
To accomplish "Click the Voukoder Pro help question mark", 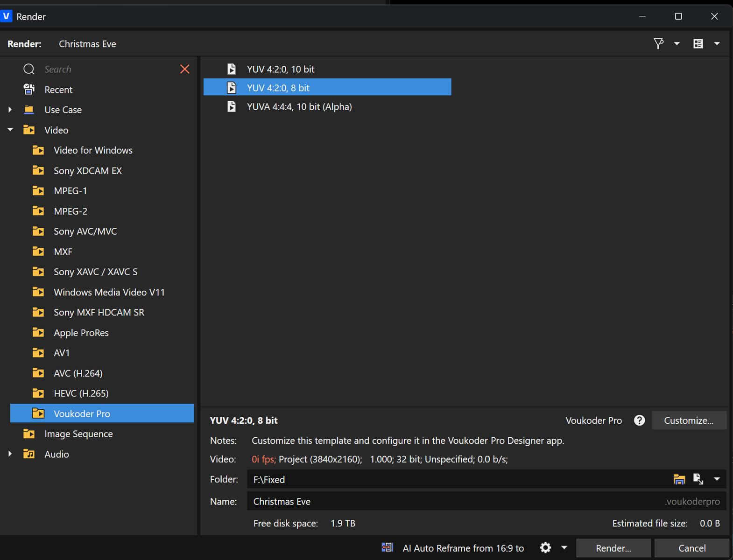I will point(639,420).
